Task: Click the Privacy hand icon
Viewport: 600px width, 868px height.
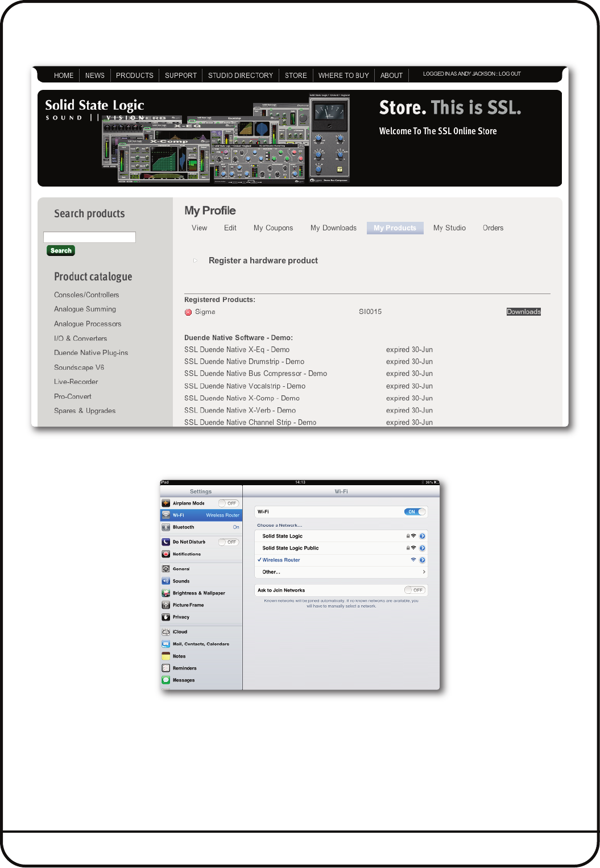Action: [x=166, y=617]
